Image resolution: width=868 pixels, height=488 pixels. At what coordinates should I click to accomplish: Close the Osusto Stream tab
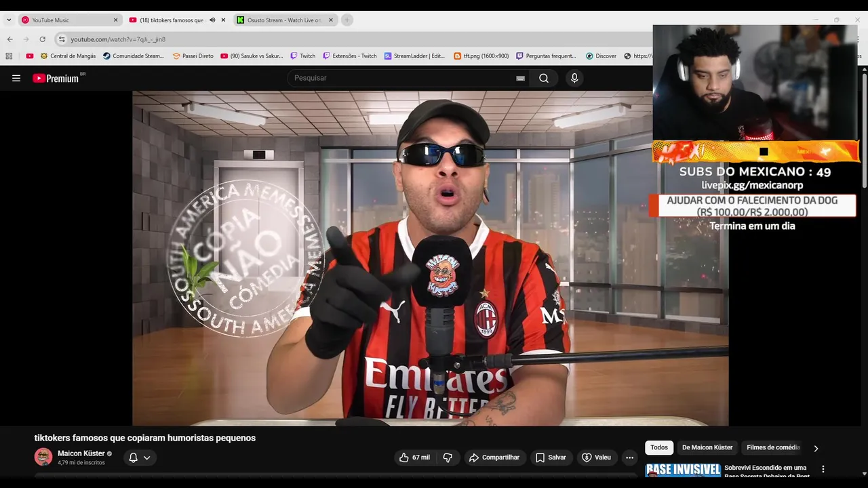[x=331, y=20]
